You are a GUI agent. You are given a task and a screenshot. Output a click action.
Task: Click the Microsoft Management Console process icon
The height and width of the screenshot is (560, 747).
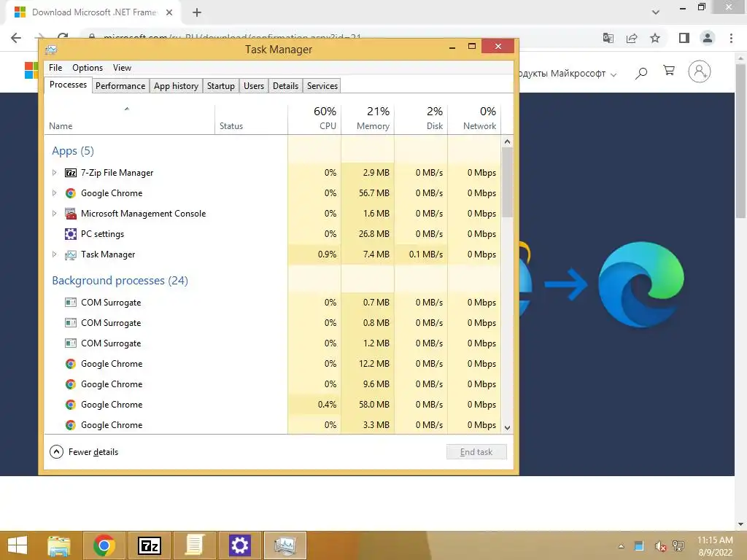point(71,214)
